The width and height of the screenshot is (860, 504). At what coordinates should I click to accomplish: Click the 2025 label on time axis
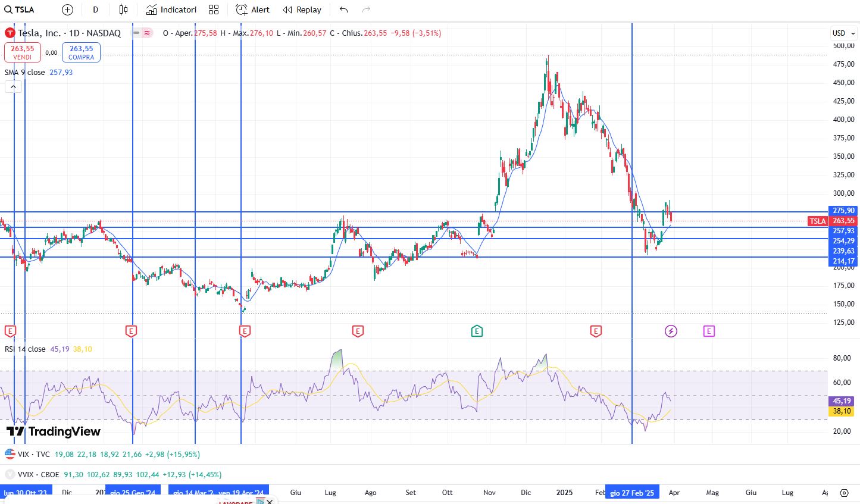pos(564,493)
